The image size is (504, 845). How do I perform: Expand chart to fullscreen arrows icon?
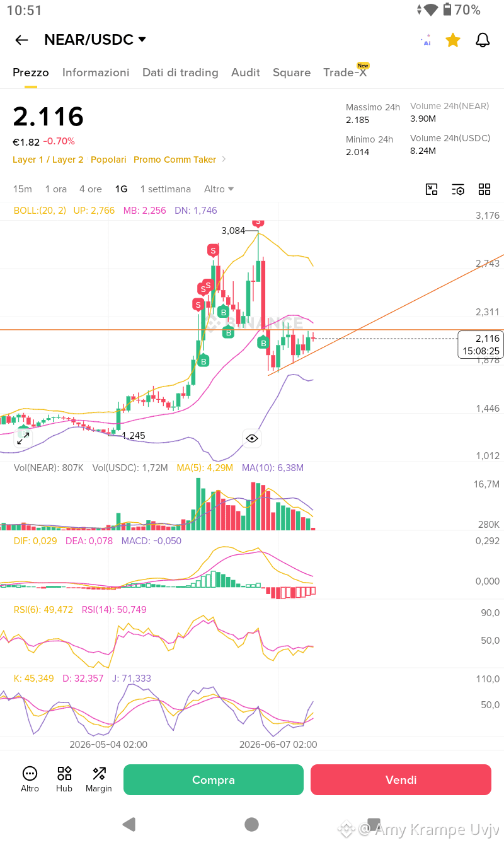[23, 439]
